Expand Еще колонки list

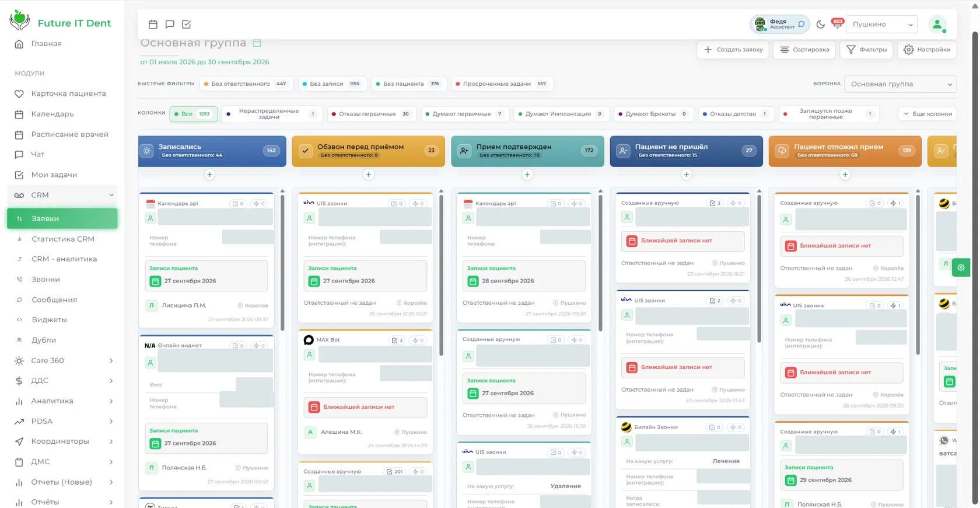click(x=927, y=114)
